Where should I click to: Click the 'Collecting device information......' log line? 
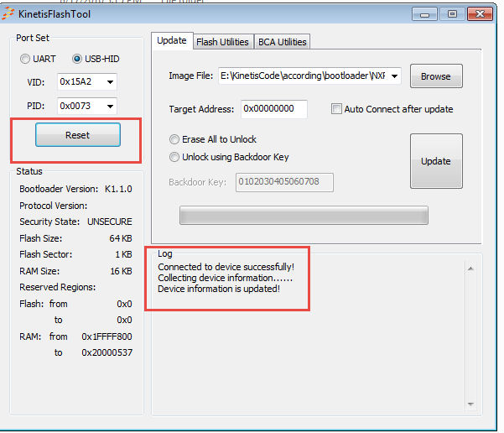coord(225,278)
